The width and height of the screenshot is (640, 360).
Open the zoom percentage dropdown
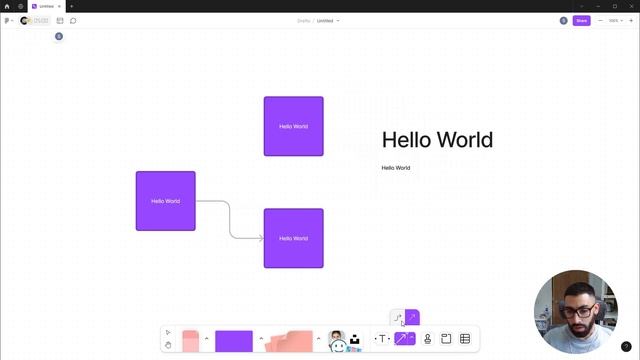(616, 20)
